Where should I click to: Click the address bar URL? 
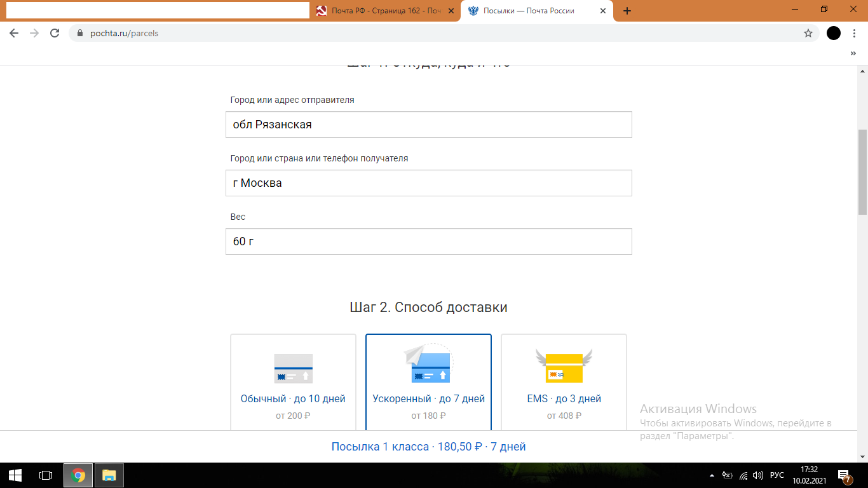[x=125, y=33]
